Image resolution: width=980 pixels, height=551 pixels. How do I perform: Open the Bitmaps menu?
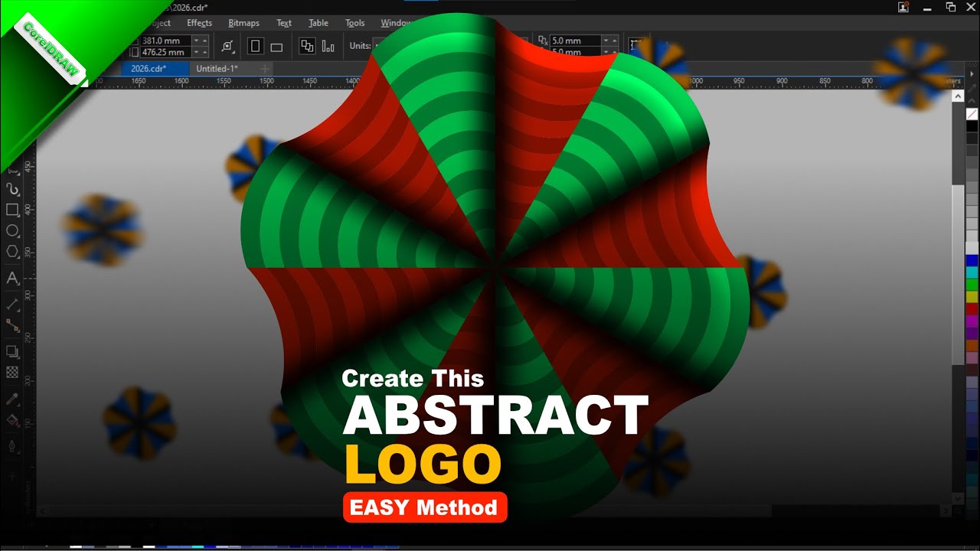pos(243,23)
